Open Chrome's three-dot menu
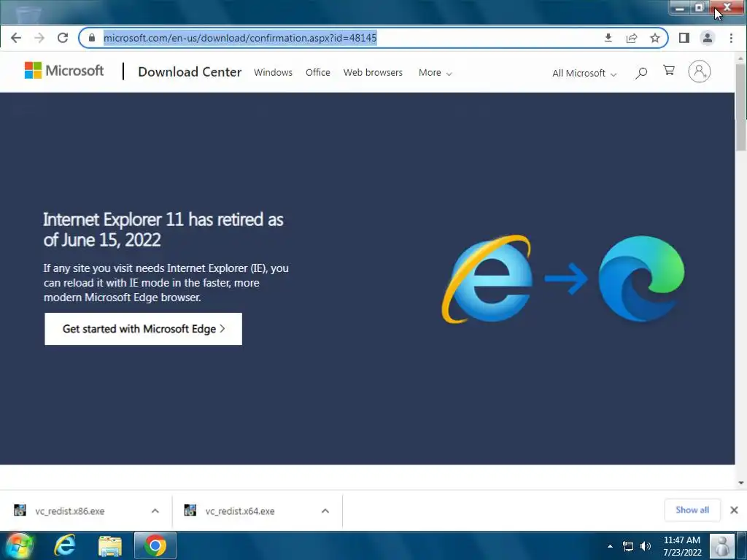The height and width of the screenshot is (560, 747). pos(731,38)
